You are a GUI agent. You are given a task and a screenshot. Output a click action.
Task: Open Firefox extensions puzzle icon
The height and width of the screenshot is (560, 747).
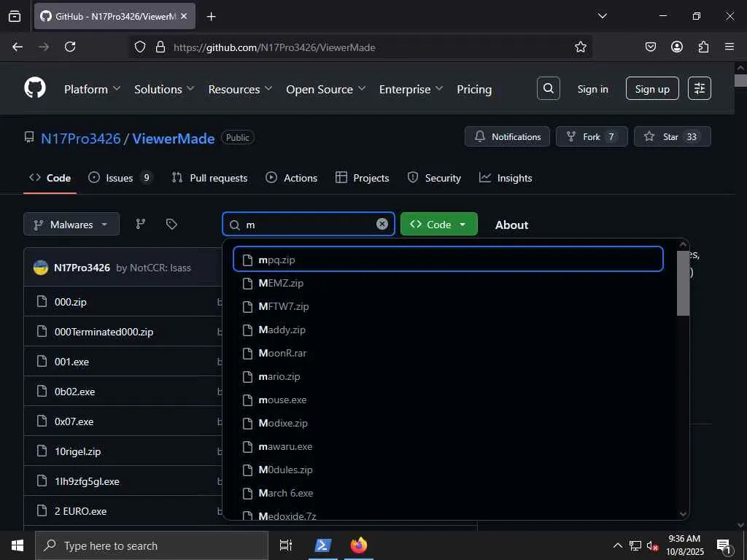[x=703, y=47]
